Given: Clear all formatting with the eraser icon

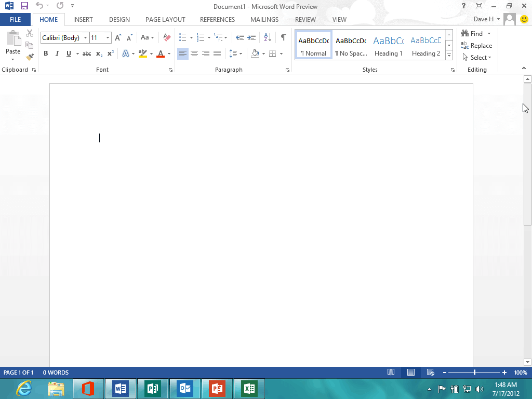Looking at the screenshot, I should pyautogui.click(x=167, y=37).
